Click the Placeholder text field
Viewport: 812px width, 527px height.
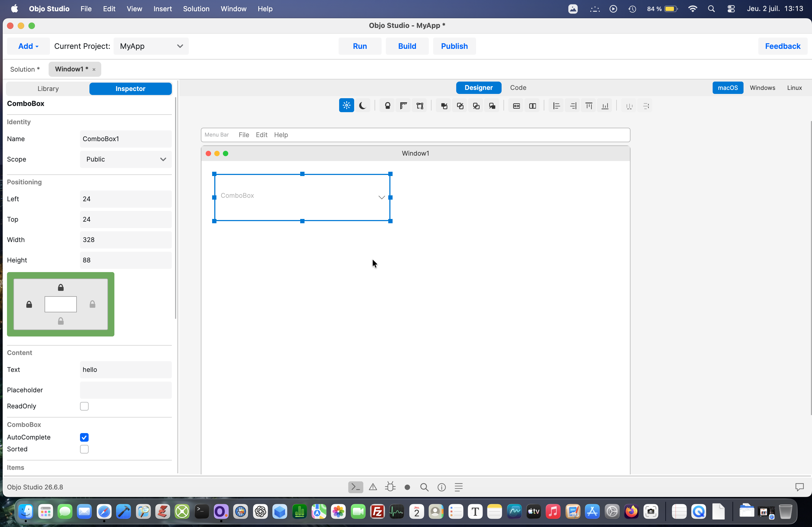coord(126,390)
